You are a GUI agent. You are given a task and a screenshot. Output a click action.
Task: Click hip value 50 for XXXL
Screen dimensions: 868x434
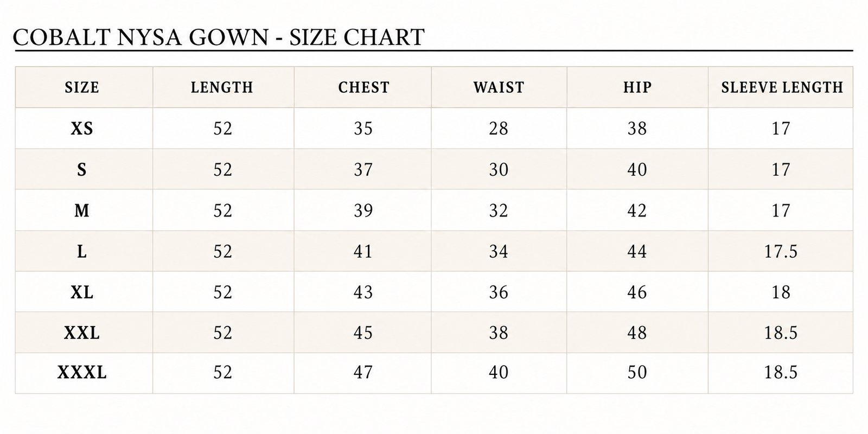click(x=637, y=373)
